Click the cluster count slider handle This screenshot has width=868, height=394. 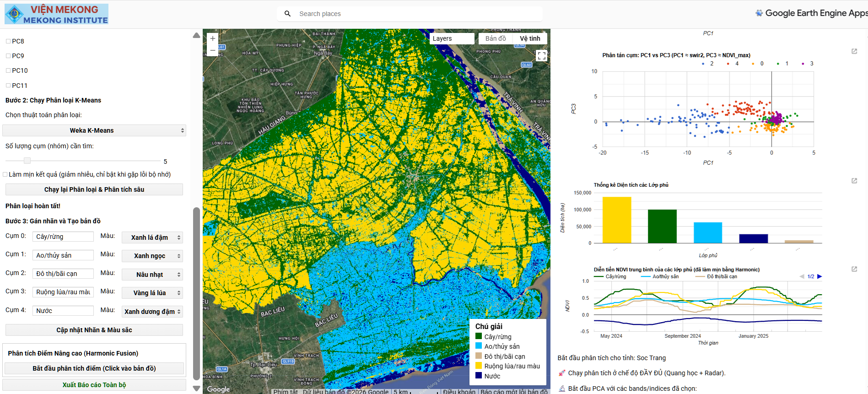coord(27,161)
